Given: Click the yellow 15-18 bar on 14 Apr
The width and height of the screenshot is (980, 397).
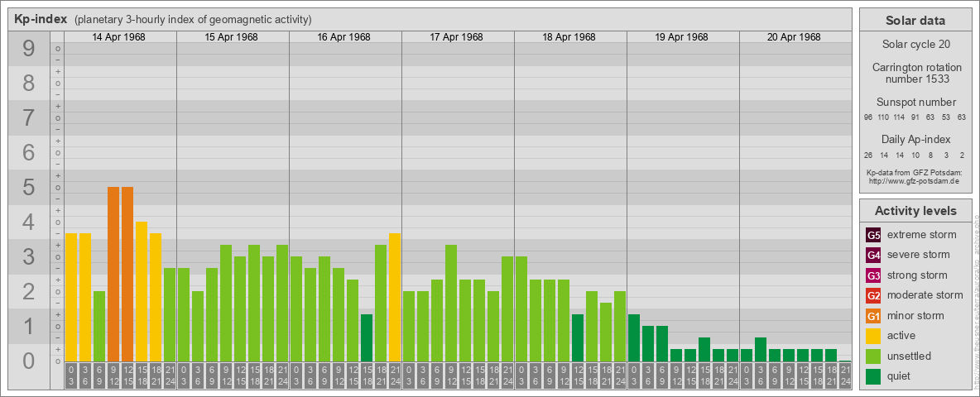Looking at the screenshot, I should (142, 291).
